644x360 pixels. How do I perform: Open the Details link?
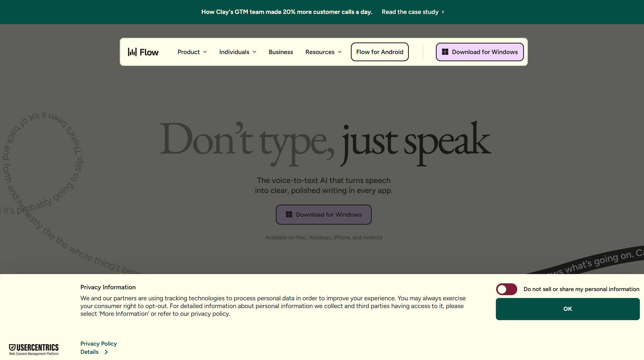pos(94,352)
